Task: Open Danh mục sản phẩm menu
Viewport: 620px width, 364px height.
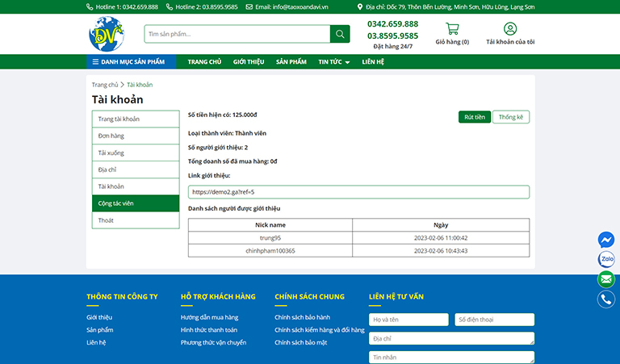Action: tap(132, 61)
